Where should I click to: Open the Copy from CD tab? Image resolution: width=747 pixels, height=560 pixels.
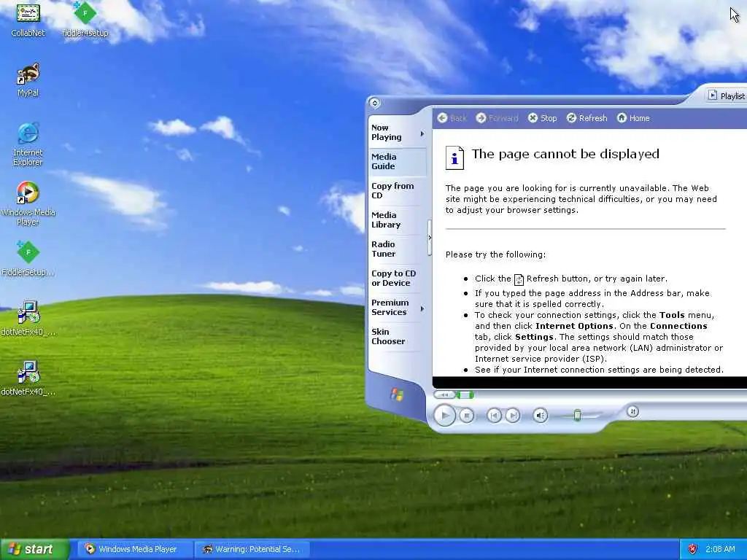tap(398, 190)
